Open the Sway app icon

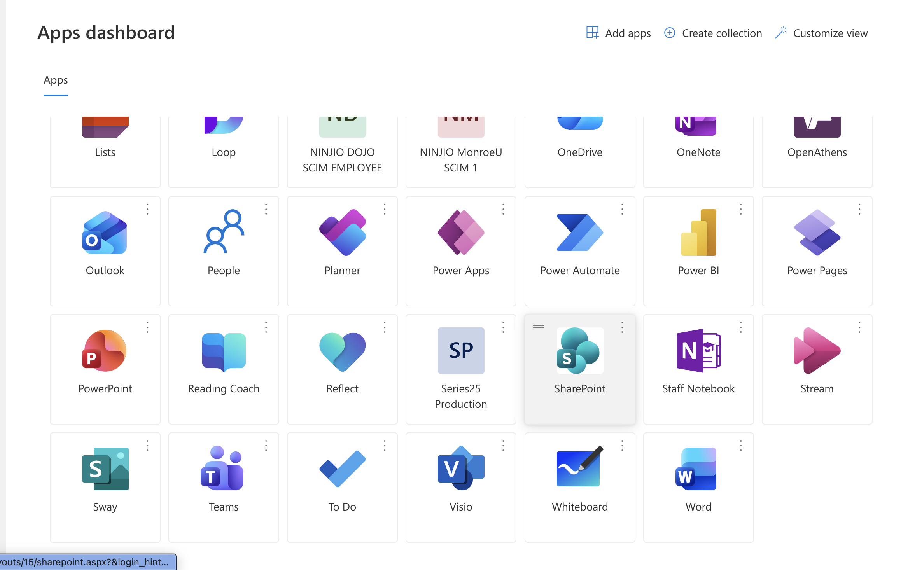(x=105, y=469)
